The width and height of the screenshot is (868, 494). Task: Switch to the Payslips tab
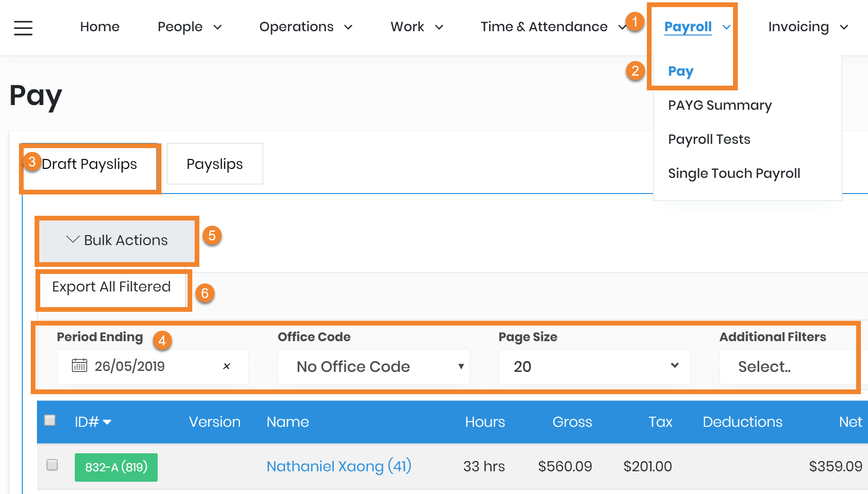pyautogui.click(x=215, y=164)
